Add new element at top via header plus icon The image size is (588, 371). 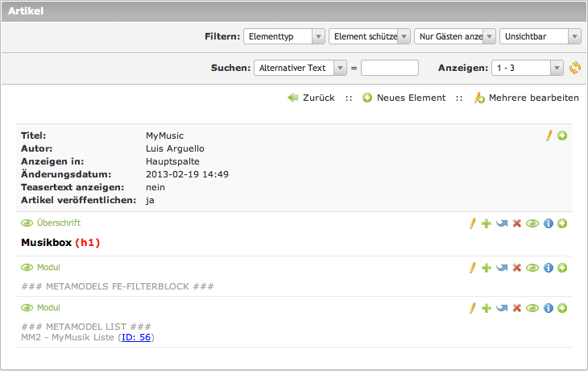(x=562, y=135)
